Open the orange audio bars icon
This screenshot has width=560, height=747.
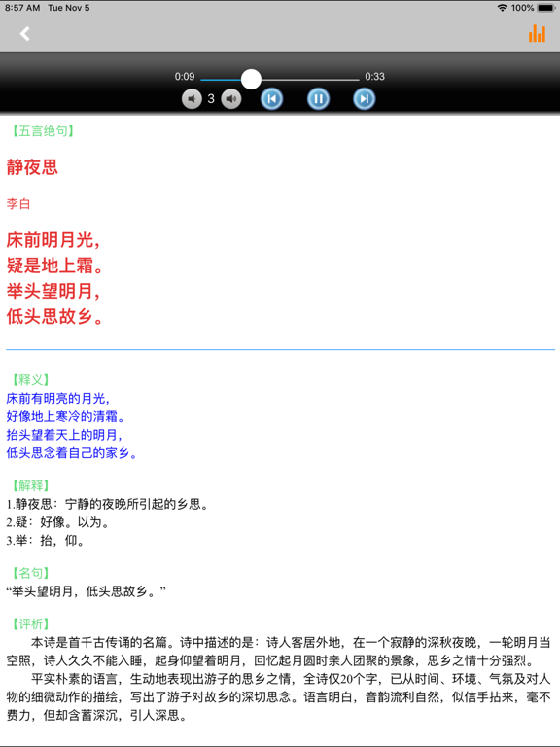(537, 33)
